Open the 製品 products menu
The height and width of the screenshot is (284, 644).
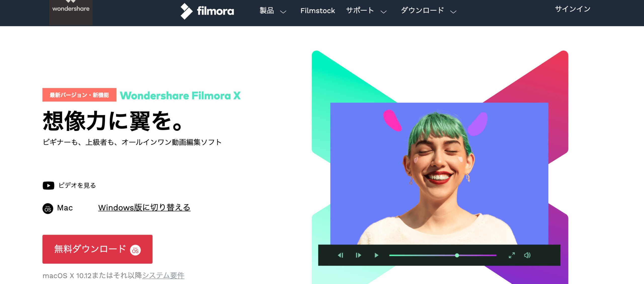click(x=267, y=11)
